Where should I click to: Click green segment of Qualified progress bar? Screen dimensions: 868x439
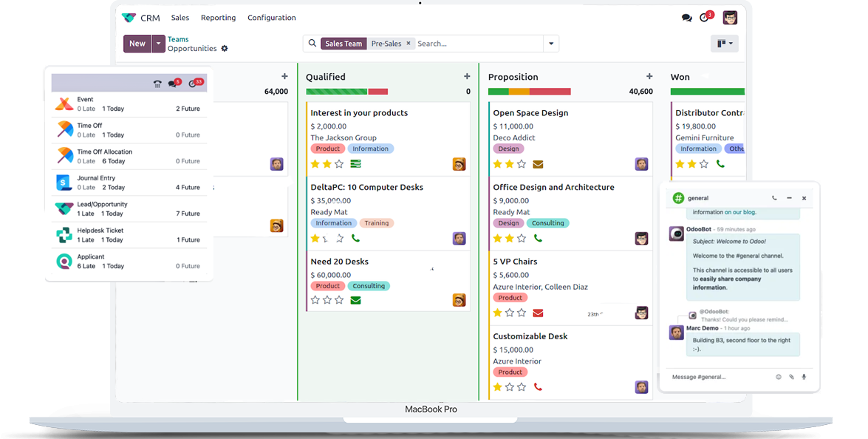(337, 92)
